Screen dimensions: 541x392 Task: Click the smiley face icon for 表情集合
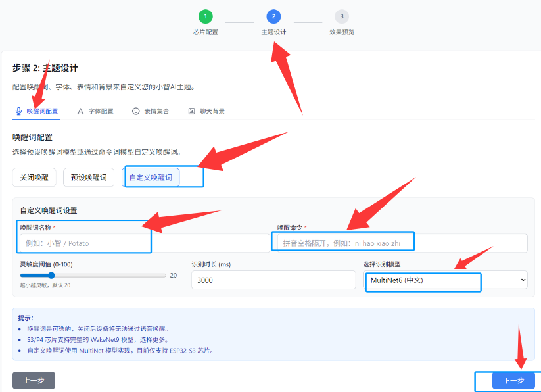tap(136, 111)
